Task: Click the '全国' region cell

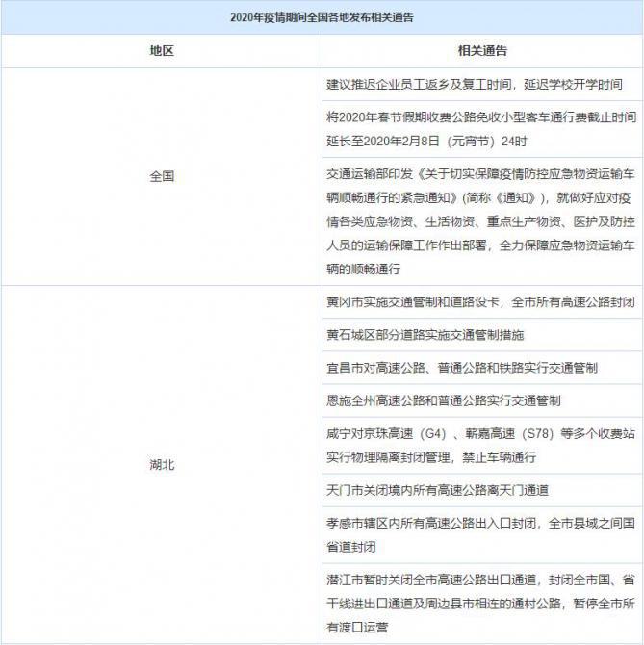Action: click(x=162, y=176)
